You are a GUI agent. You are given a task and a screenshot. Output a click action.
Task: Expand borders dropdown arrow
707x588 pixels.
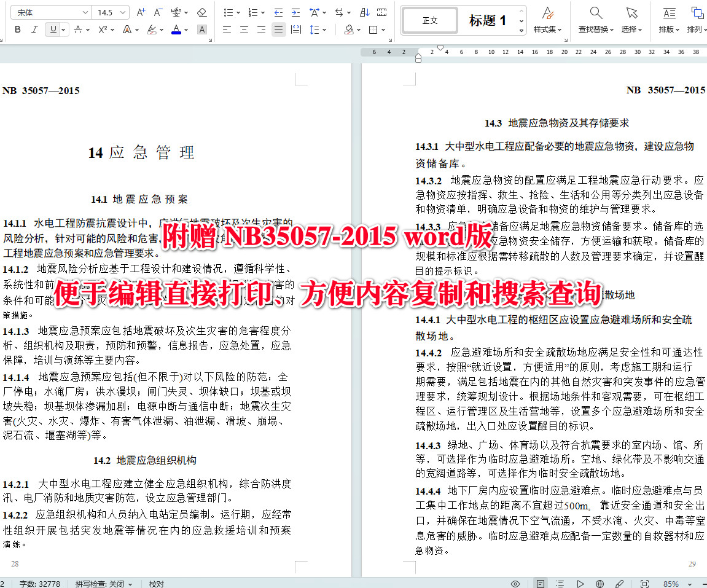pos(383,29)
